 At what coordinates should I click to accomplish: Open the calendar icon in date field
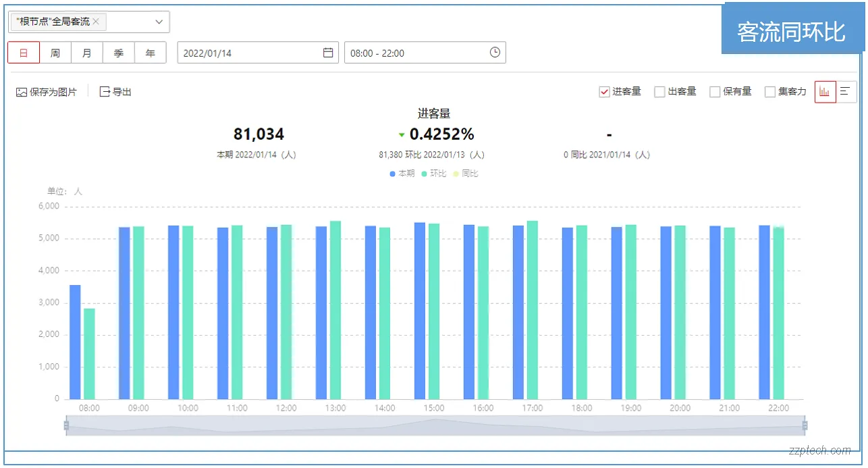pos(328,52)
